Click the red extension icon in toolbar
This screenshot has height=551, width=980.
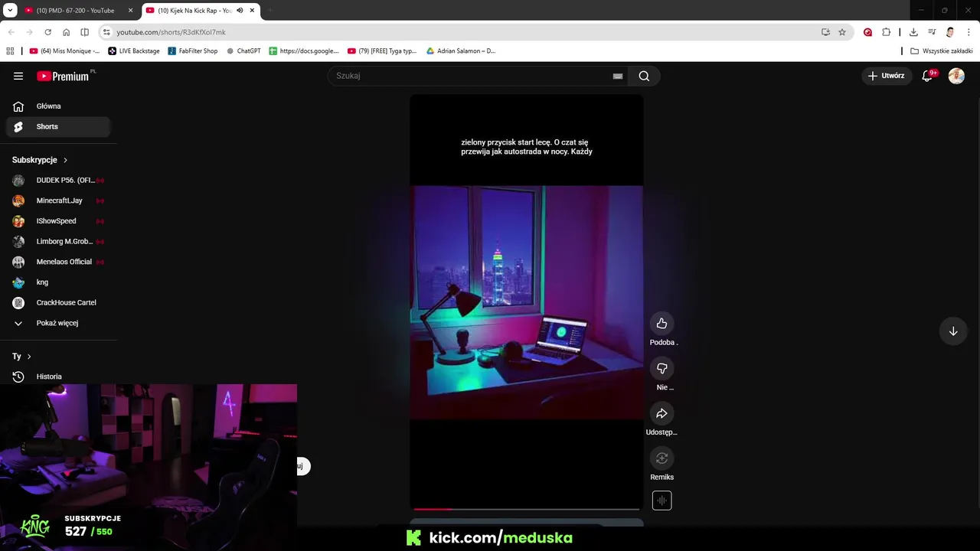click(867, 32)
